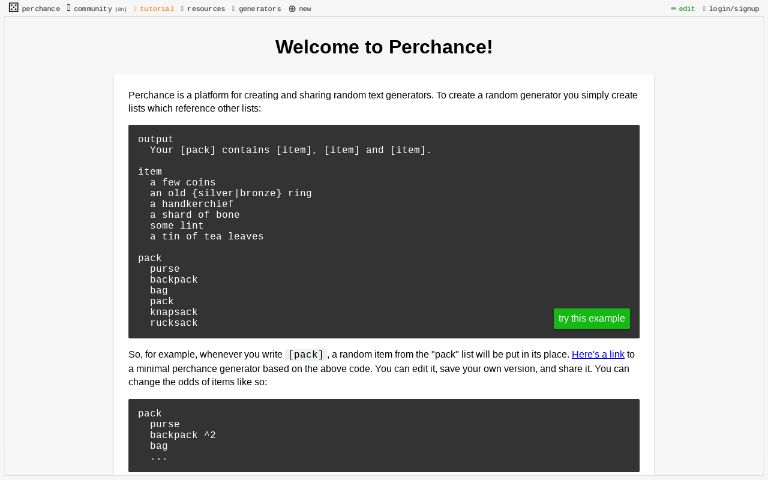Follow the "Here's a link" hyperlink
Viewport: 768px width, 480px height.
598,354
